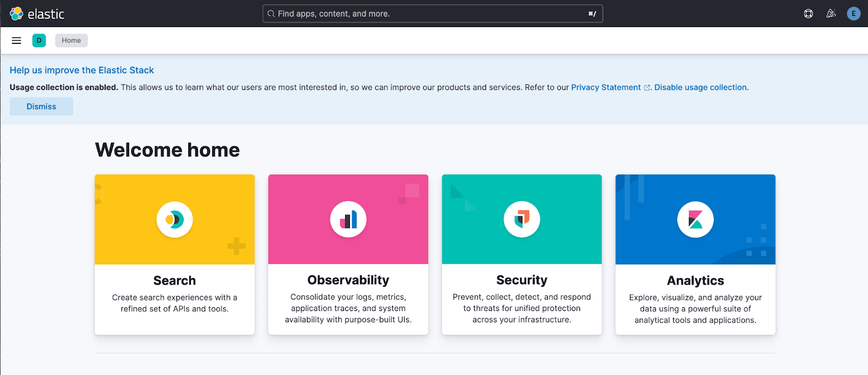This screenshot has height=375, width=868.
Task: Open the Analytics card title
Action: click(695, 281)
